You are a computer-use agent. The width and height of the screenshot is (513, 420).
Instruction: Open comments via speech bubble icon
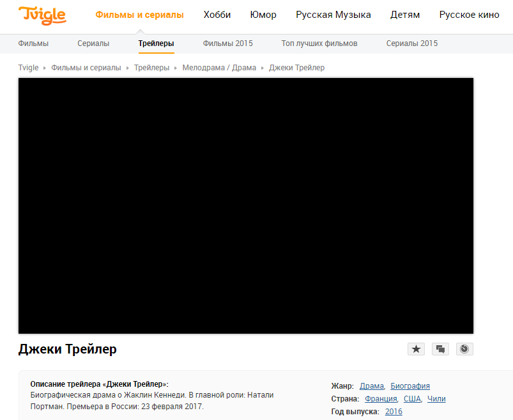440,349
